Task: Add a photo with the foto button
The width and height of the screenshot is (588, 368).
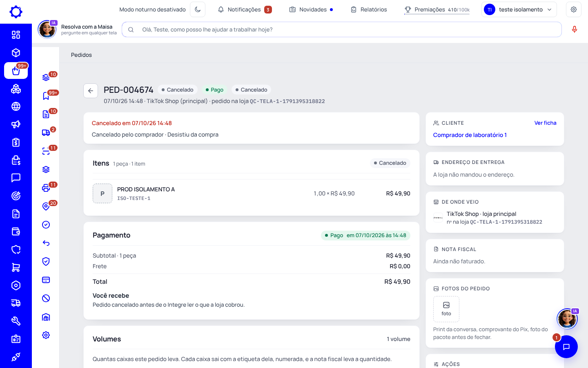Action: [x=446, y=309]
